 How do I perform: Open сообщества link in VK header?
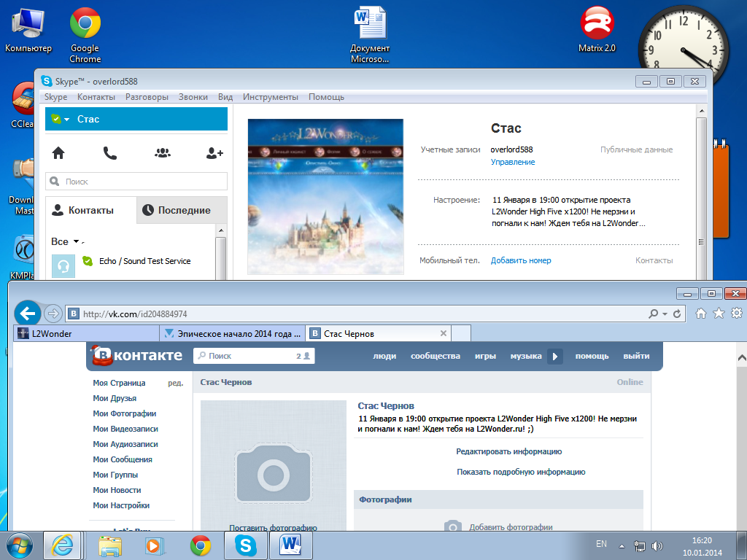(436, 356)
